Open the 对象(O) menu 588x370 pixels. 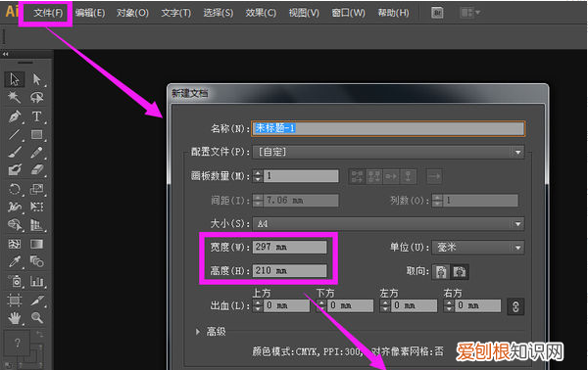(132, 13)
